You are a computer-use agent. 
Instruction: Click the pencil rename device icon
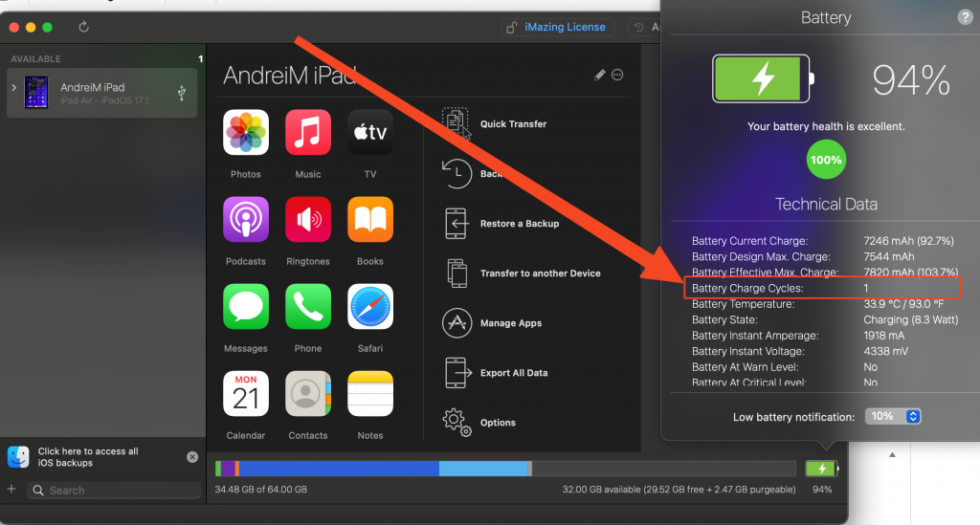[599, 75]
